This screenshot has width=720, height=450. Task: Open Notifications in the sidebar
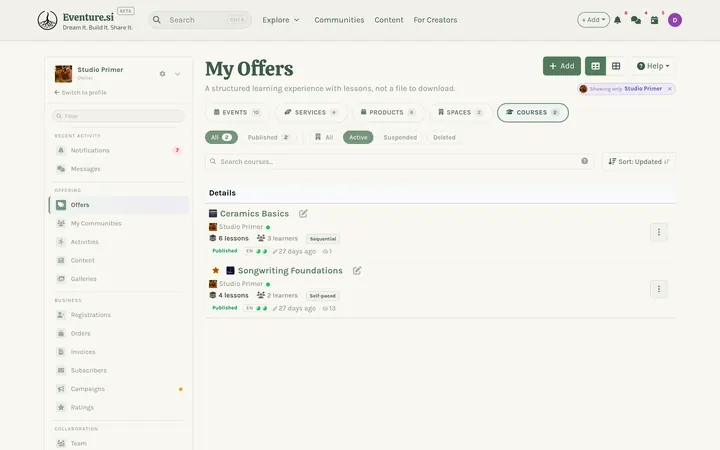pyautogui.click(x=119, y=150)
